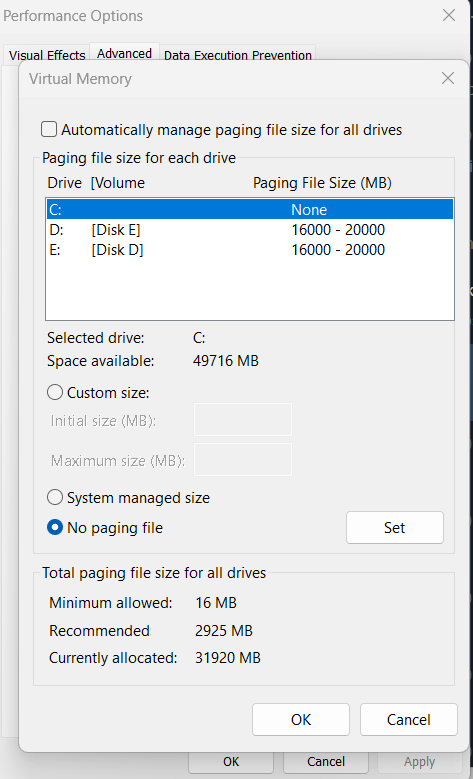Enable automatically manage paging file size checkbox

point(49,130)
